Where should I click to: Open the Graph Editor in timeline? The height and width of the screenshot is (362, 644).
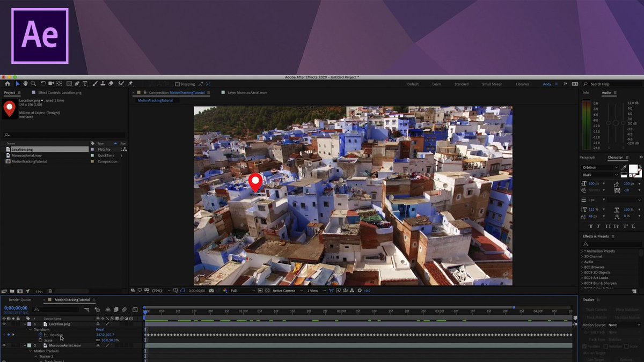click(135, 310)
